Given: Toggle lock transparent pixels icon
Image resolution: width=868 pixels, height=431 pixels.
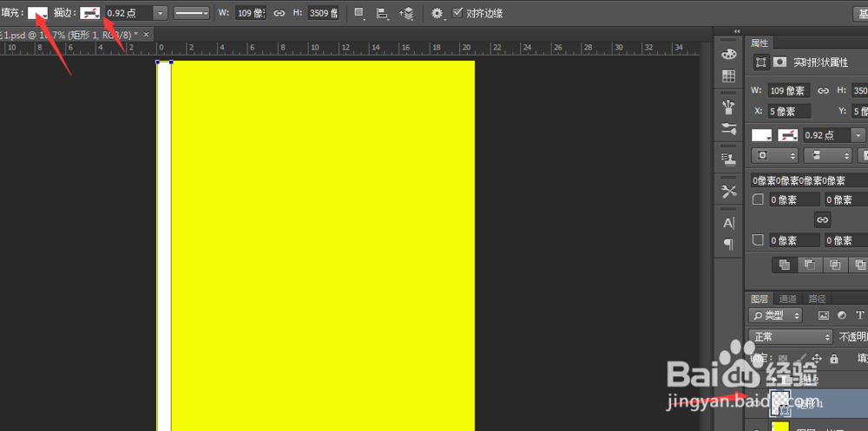Looking at the screenshot, I should click(782, 358).
